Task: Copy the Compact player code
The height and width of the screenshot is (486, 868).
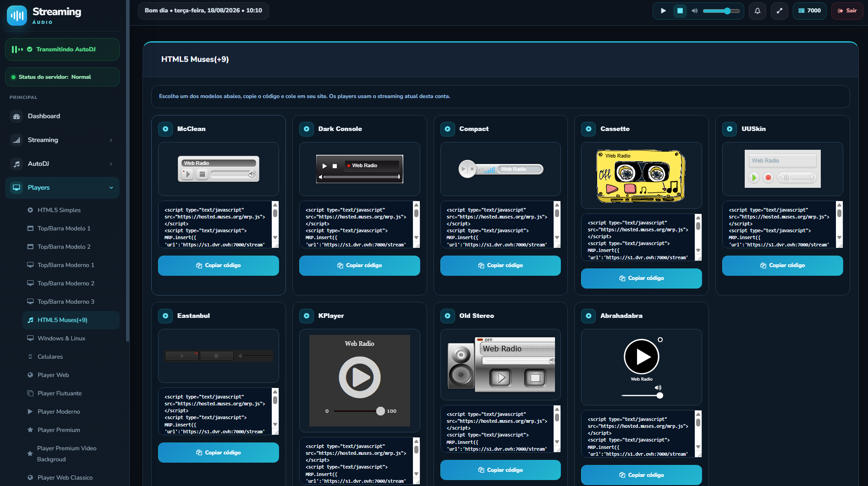Action: (x=500, y=266)
